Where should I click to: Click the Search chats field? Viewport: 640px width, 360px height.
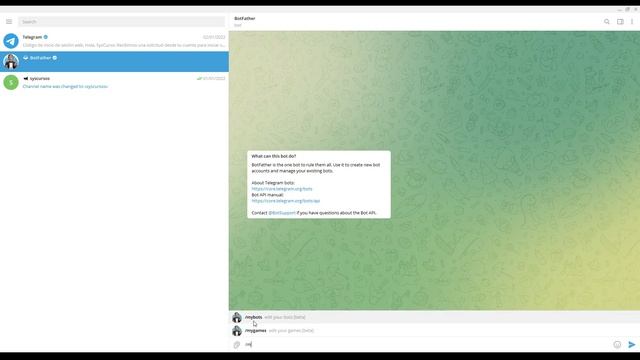121,22
